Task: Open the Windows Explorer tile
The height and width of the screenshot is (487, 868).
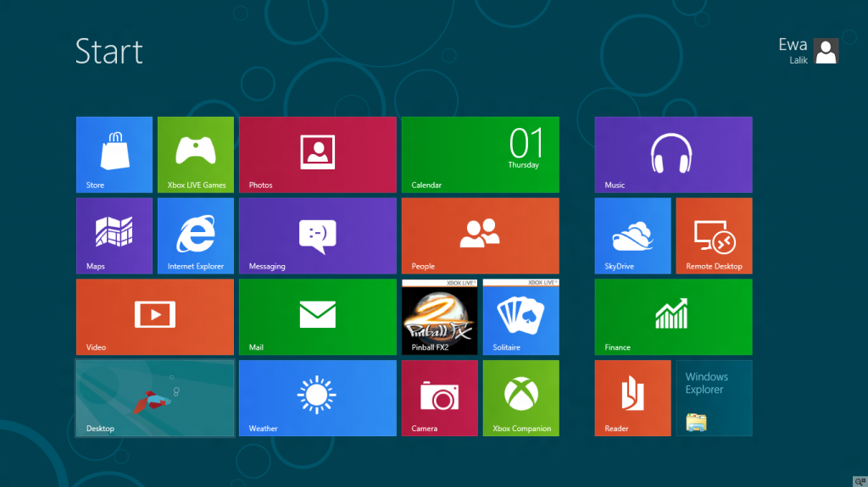Action: pyautogui.click(x=714, y=398)
